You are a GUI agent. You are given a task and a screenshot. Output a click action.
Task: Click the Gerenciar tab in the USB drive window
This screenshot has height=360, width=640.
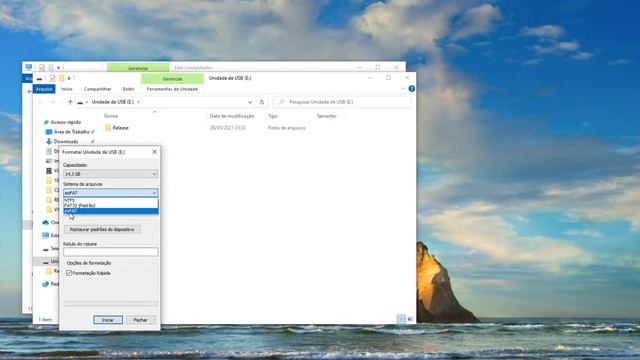[x=172, y=78]
